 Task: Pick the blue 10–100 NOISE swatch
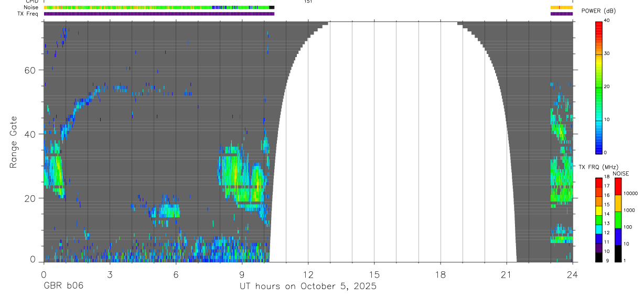click(618, 237)
